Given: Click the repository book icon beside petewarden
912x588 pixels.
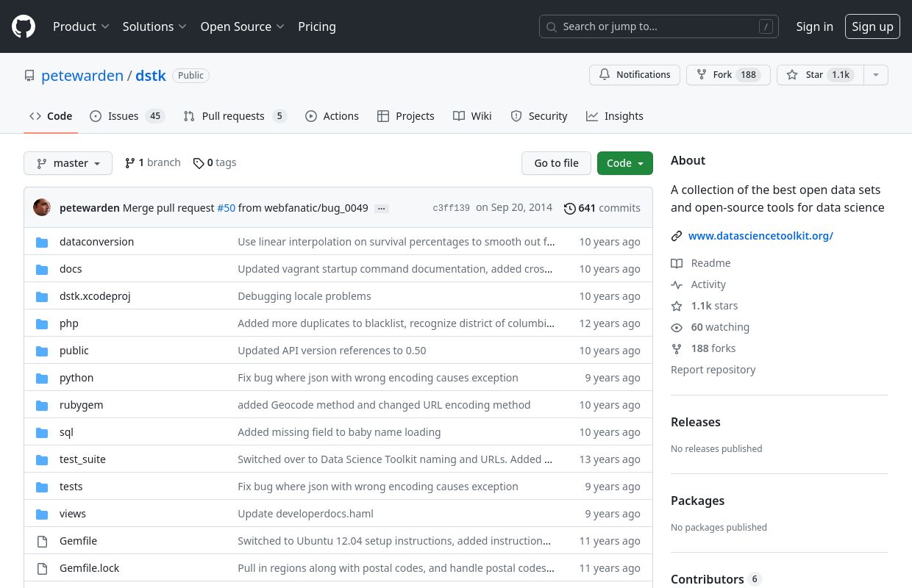Looking at the screenshot, I should click(x=29, y=76).
